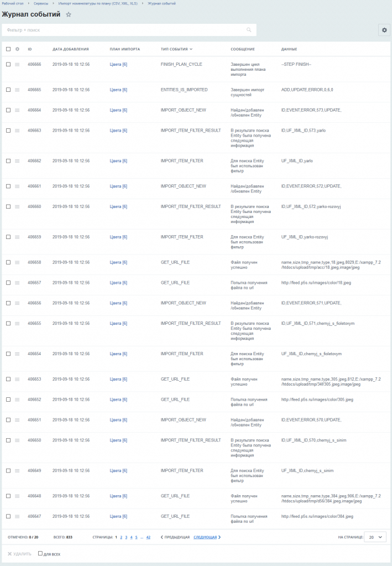
Task: Open row actions menu for ID 406647
Action: (x=17, y=517)
